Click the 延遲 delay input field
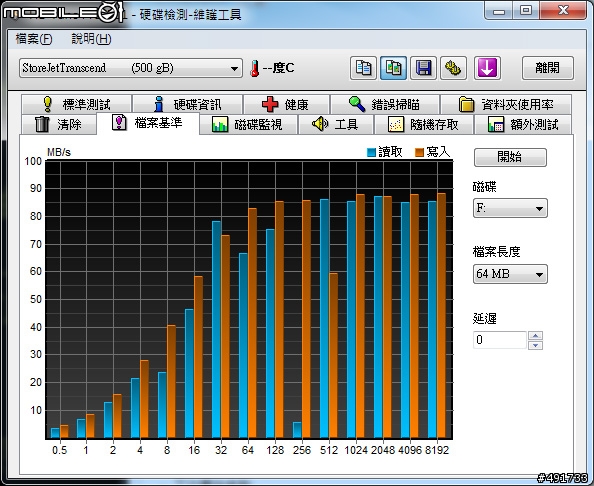The height and width of the screenshot is (486, 594). 500,340
